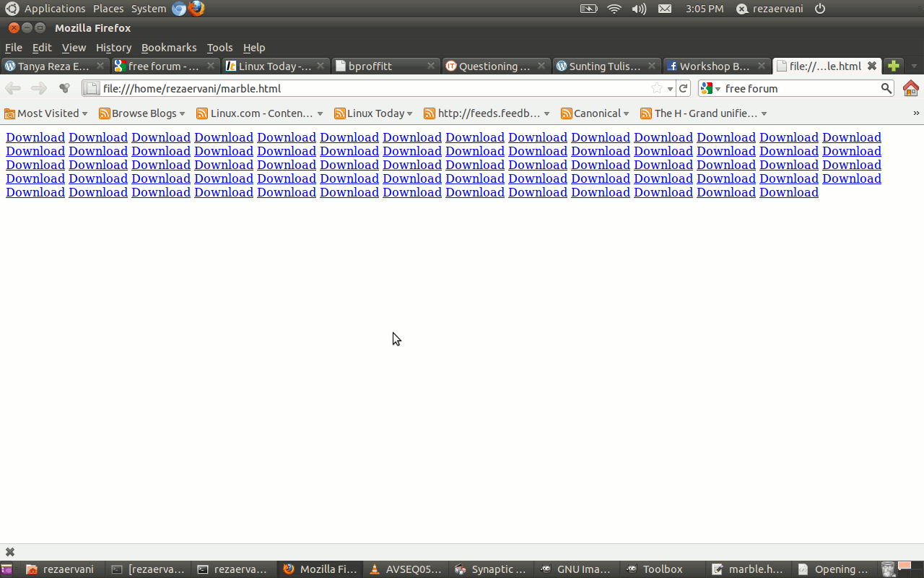Image resolution: width=924 pixels, height=578 pixels.
Task: Open the Tools menu
Action: click(219, 48)
